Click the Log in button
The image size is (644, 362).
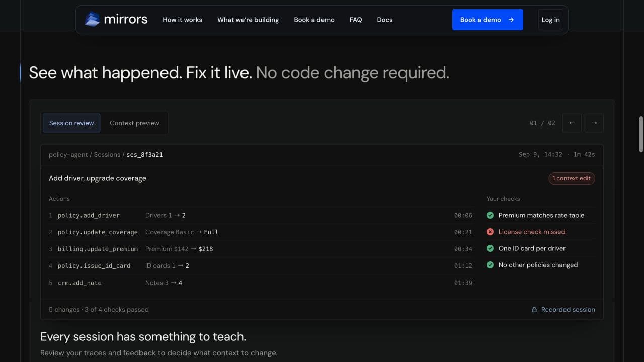pos(550,20)
